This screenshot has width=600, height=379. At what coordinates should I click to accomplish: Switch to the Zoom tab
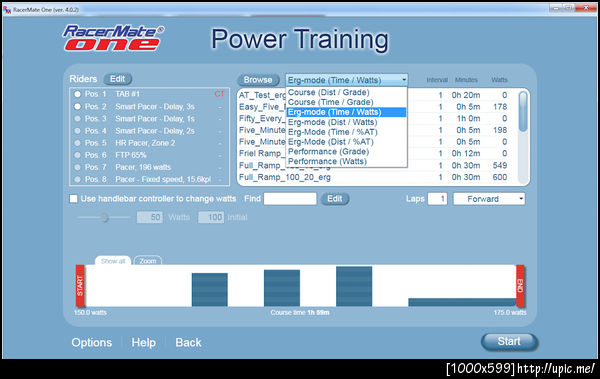[x=148, y=261]
